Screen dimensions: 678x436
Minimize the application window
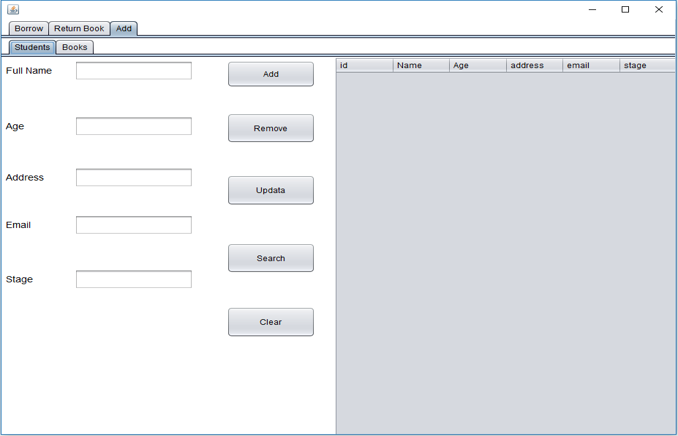[x=592, y=10]
